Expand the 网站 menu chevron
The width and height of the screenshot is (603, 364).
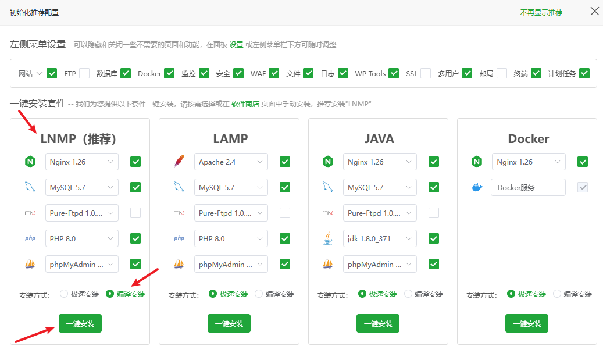point(40,73)
